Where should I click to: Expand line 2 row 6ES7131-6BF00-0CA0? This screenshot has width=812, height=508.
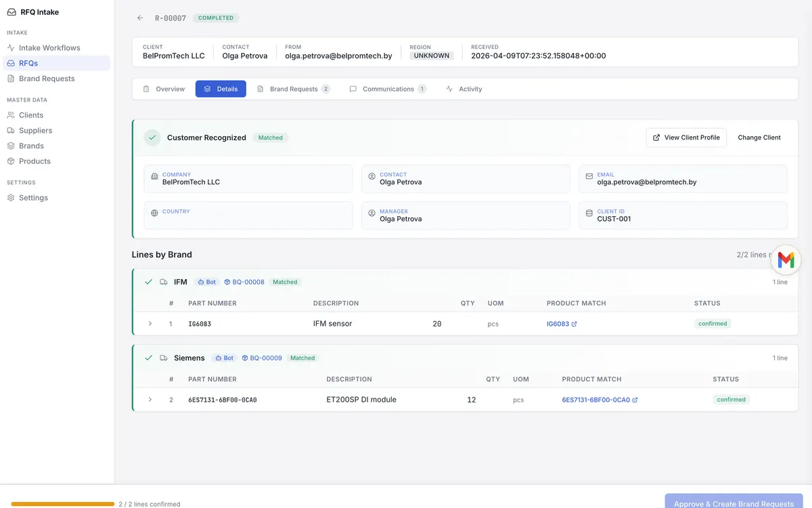pyautogui.click(x=150, y=400)
